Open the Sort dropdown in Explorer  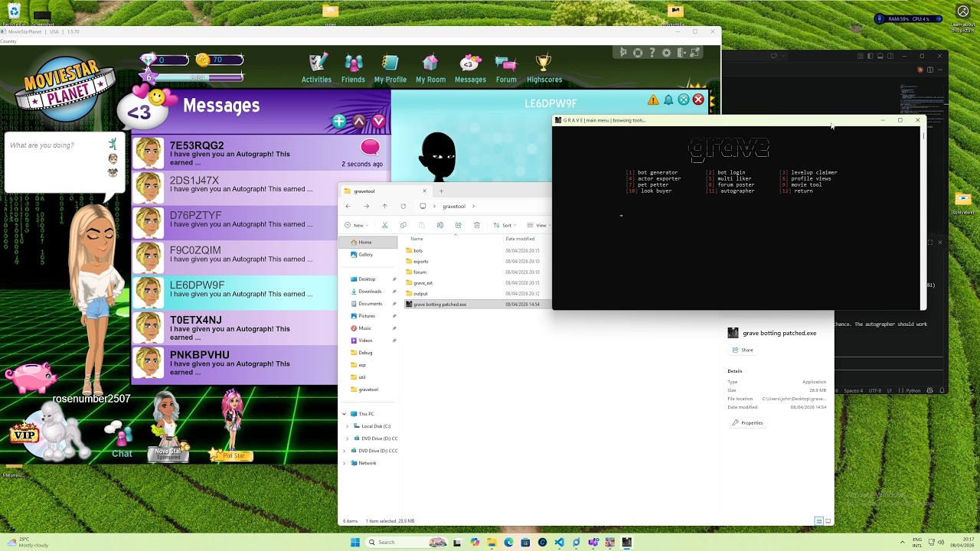505,225
